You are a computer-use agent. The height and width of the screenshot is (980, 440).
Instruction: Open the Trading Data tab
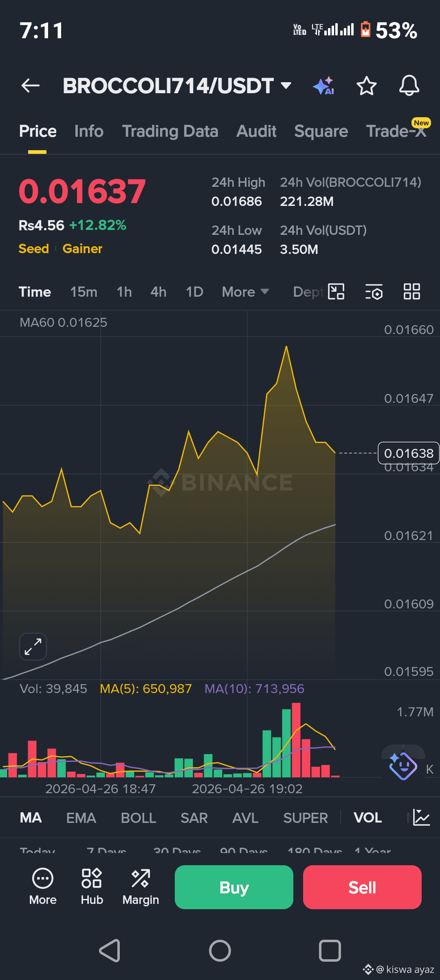[170, 131]
